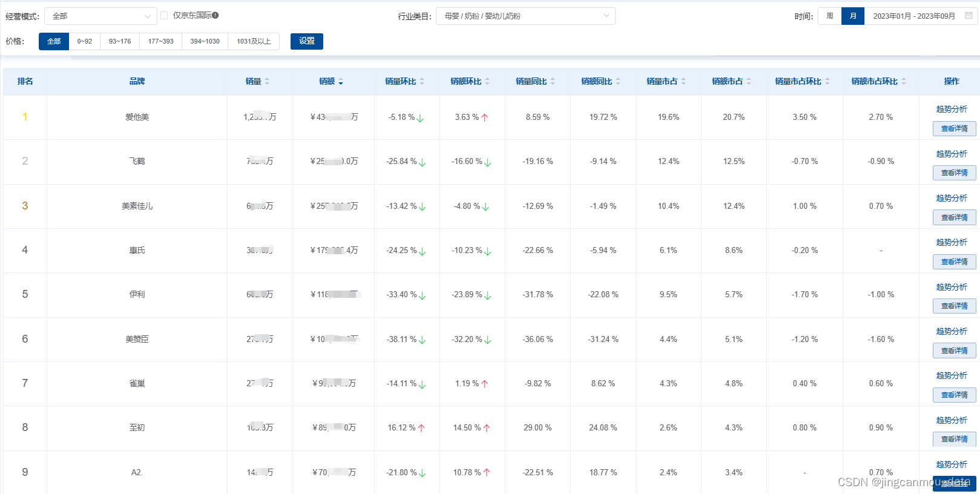Click the 设置 button
The width and height of the screenshot is (980, 494).
[x=307, y=41]
